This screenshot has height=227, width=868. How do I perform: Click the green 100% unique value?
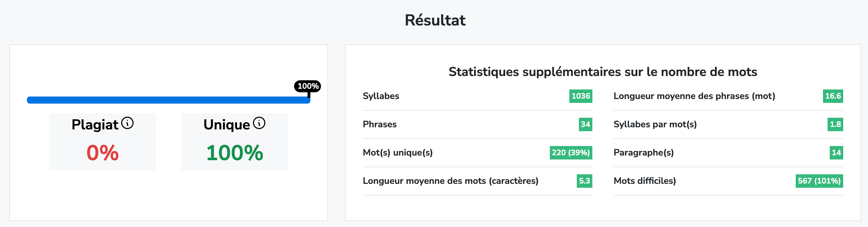pos(235,153)
